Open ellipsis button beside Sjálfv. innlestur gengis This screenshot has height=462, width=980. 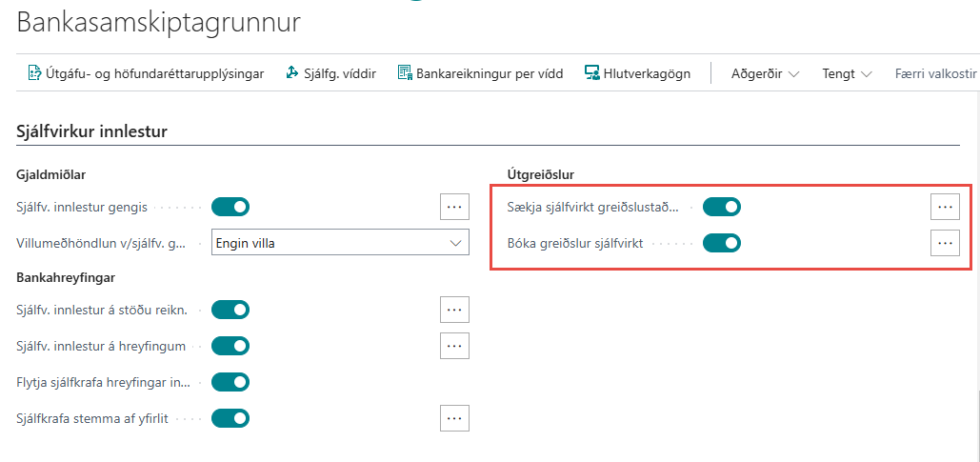click(x=454, y=207)
